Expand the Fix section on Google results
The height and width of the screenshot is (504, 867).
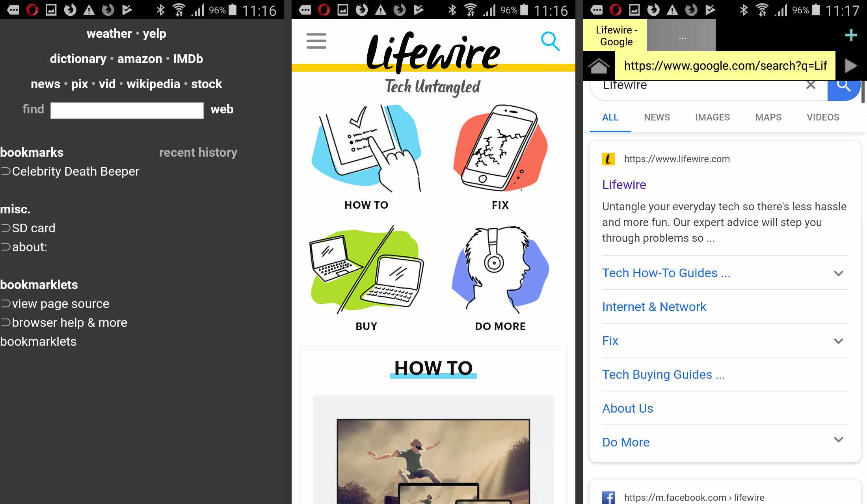tap(839, 341)
